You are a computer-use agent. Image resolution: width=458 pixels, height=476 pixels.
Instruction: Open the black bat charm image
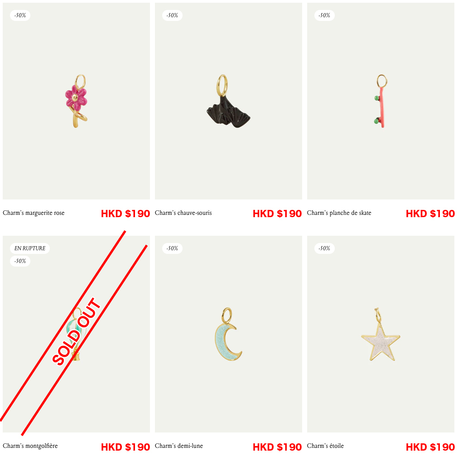[228, 101]
